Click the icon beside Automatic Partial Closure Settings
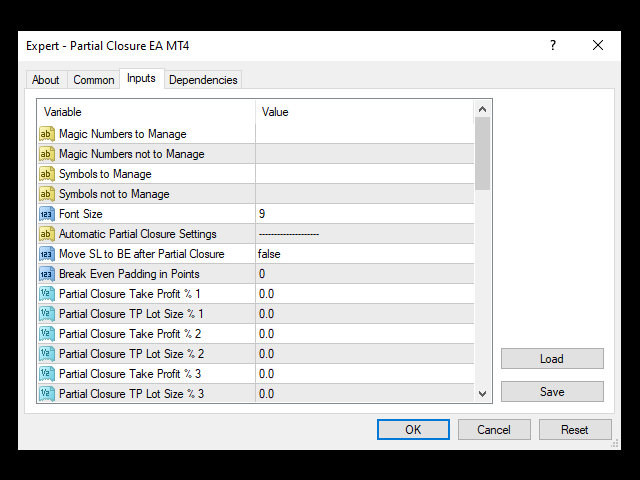 46,234
